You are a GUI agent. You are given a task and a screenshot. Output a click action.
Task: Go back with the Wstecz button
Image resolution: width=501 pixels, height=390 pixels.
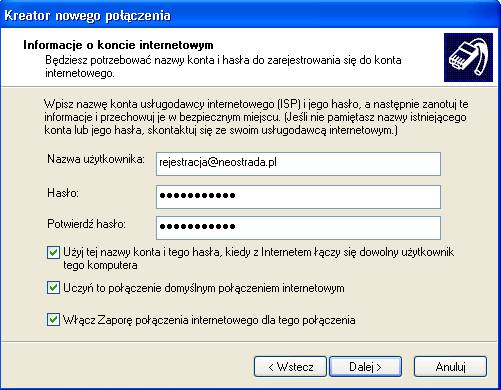290,367
